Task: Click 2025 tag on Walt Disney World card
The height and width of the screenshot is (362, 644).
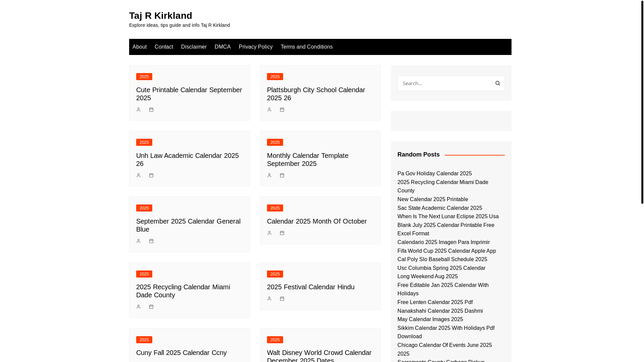Action: pyautogui.click(x=275, y=340)
